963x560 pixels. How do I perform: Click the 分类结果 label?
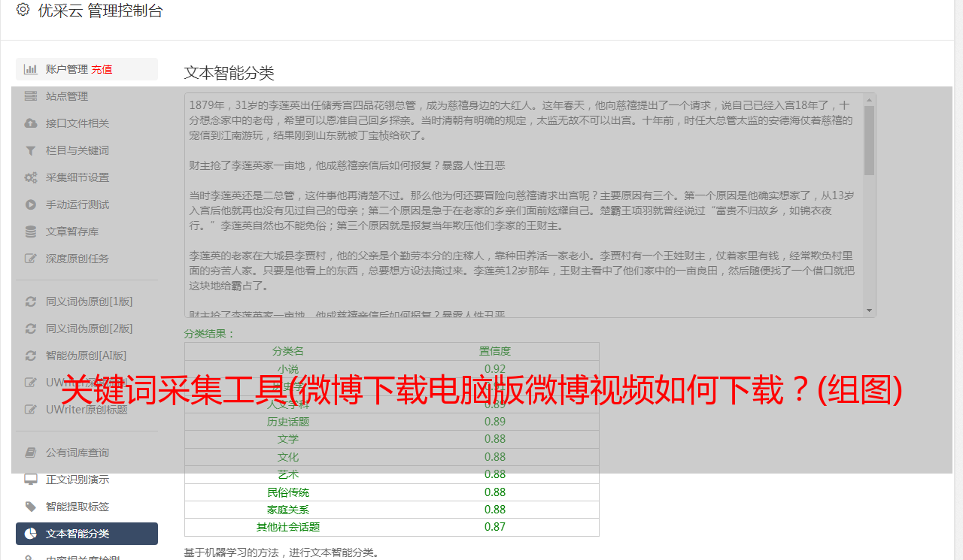click(210, 334)
